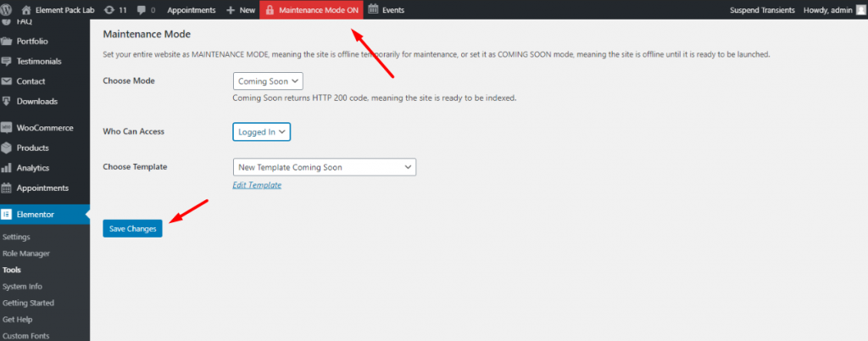This screenshot has height=341, width=868.
Task: Click Suspend Transients in admin bar
Action: click(x=762, y=10)
